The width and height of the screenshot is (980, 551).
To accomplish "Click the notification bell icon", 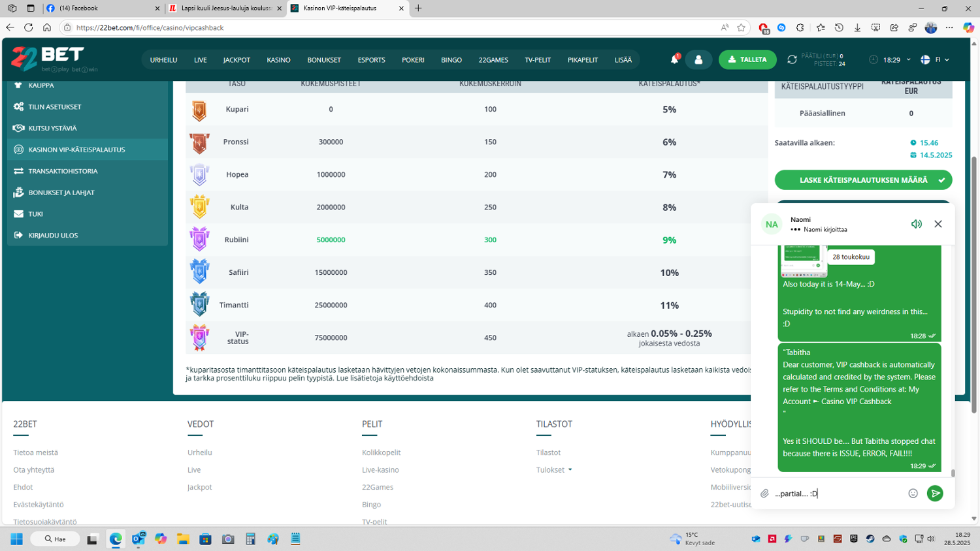I will click(674, 59).
